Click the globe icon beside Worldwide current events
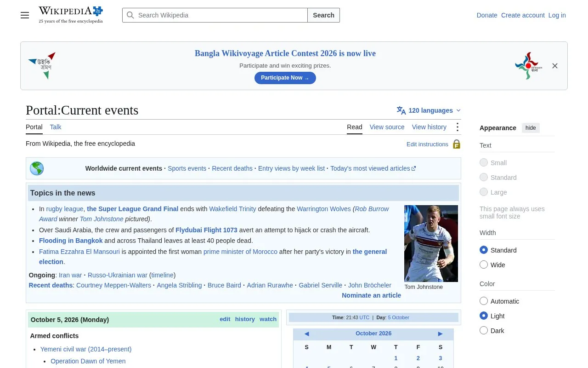 point(37,168)
